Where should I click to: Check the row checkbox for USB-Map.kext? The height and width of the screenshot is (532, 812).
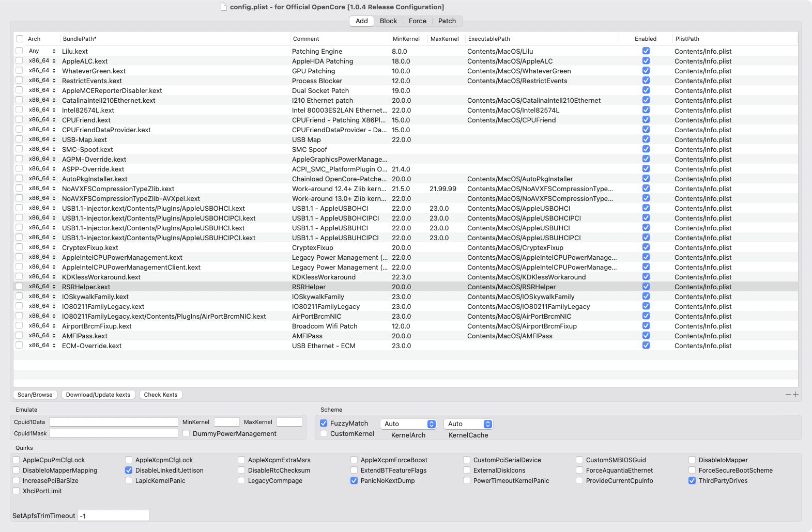coord(19,139)
